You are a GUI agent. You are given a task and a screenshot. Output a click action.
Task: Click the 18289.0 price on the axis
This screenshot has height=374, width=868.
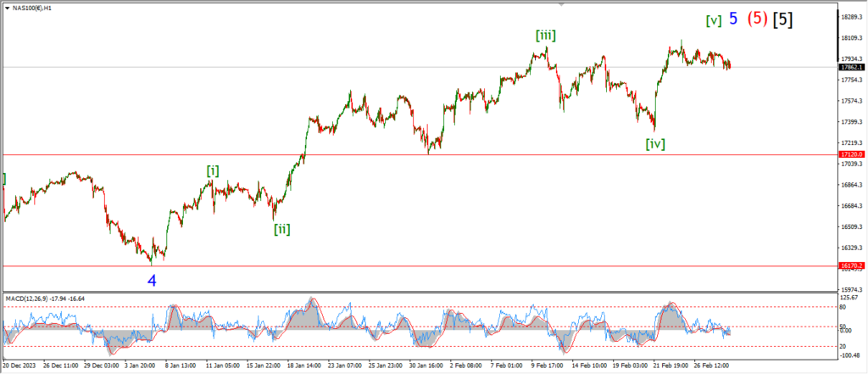[x=851, y=17]
